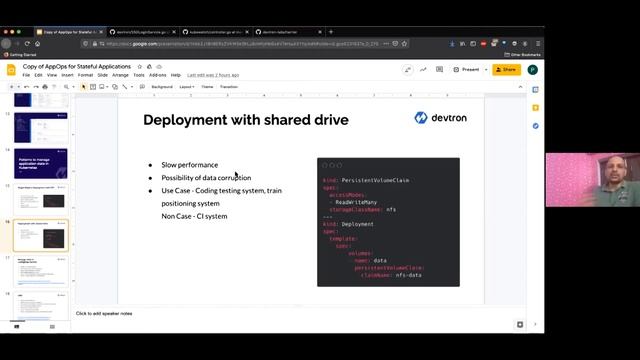Click the Transition button
This screenshot has width=640, height=360.
coord(229,87)
